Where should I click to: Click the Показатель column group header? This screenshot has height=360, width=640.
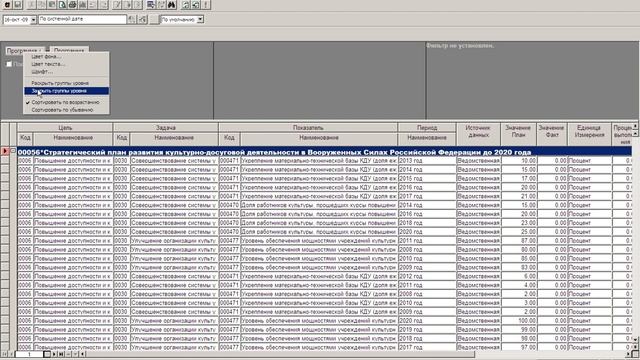tap(308, 128)
